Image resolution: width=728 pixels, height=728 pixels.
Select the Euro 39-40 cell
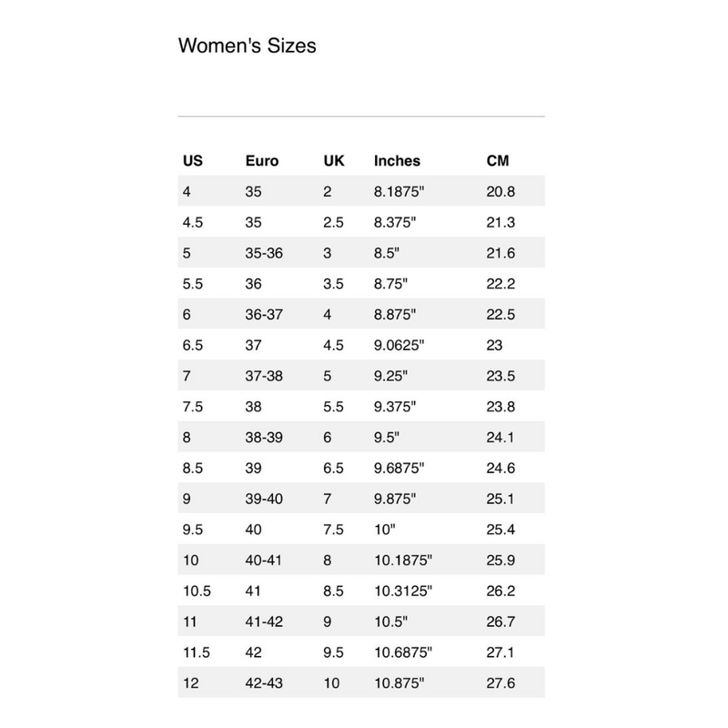(x=264, y=500)
